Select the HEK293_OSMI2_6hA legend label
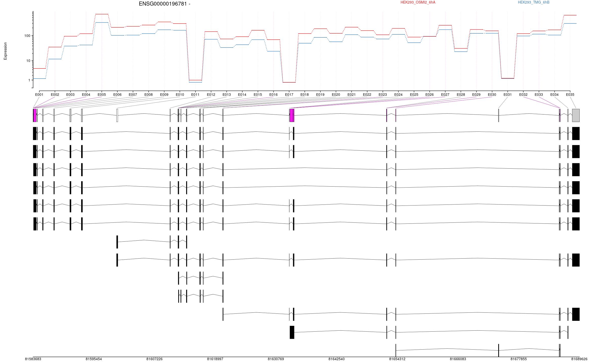Image resolution: width=607 pixels, height=364 pixels. tap(418, 2)
